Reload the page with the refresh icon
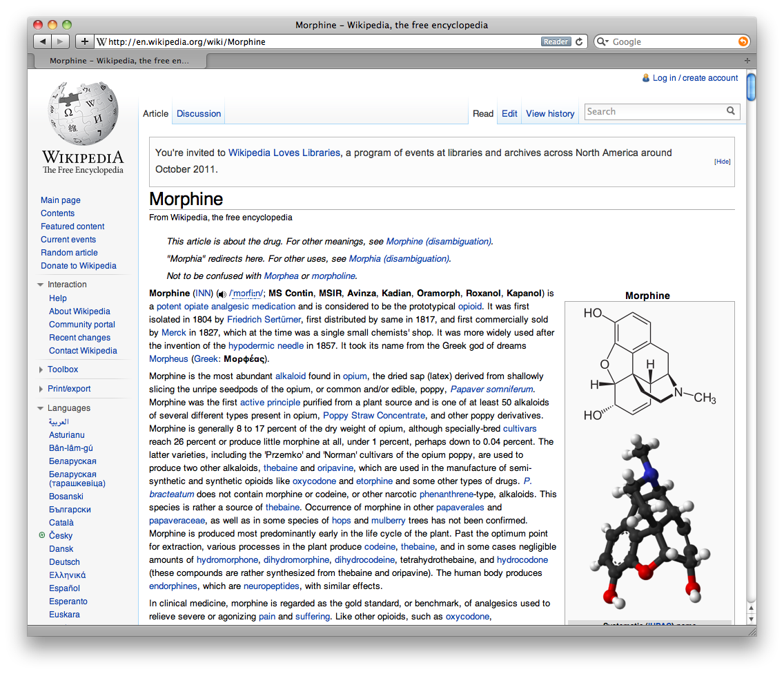Image resolution: width=784 pixels, height=674 pixels. 579,41
